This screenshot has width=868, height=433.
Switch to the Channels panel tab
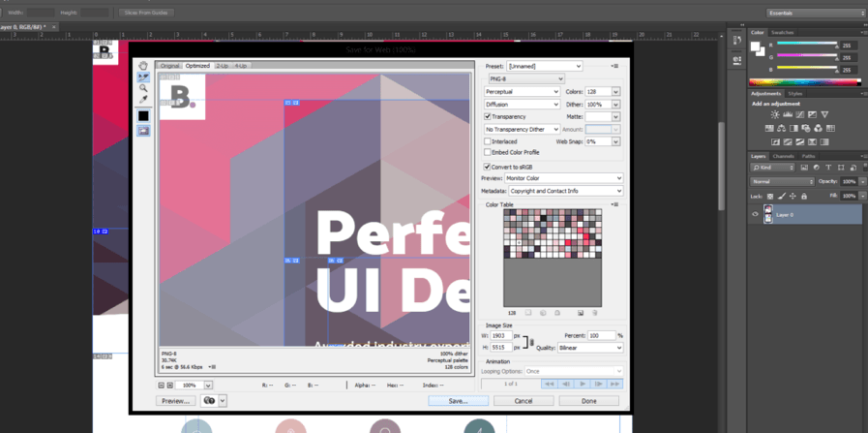(x=783, y=156)
